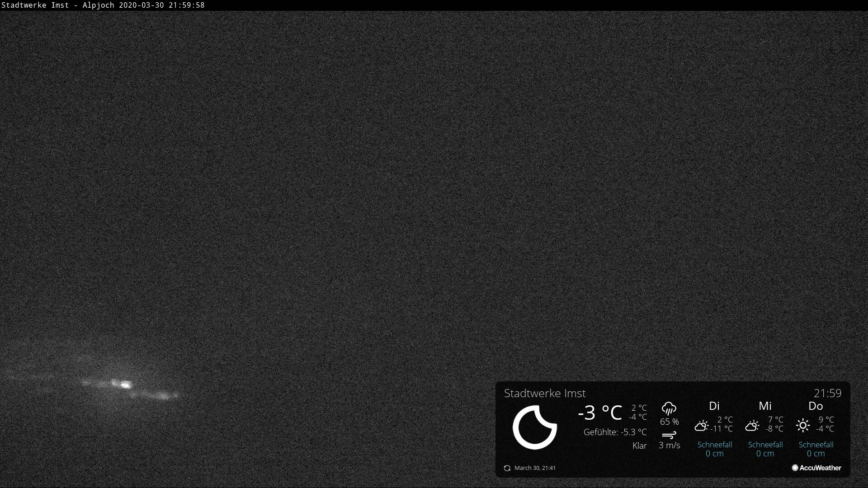Click today's high 2 °C value

point(639,408)
